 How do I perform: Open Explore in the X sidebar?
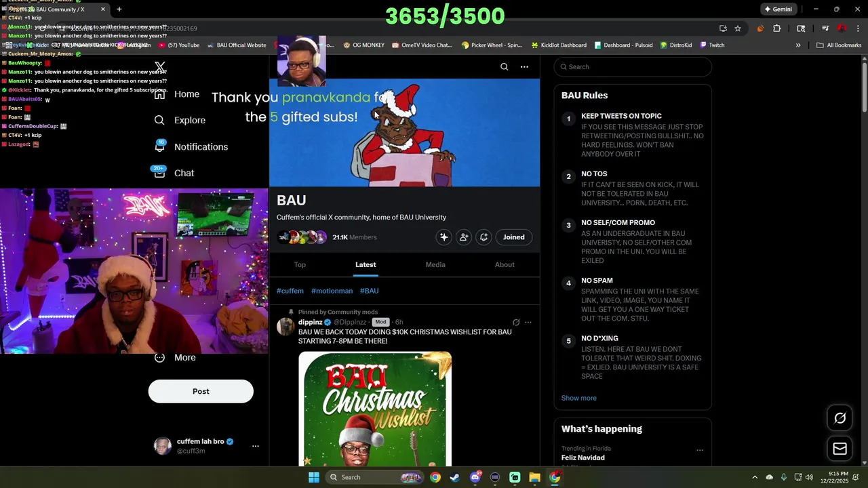(x=180, y=120)
